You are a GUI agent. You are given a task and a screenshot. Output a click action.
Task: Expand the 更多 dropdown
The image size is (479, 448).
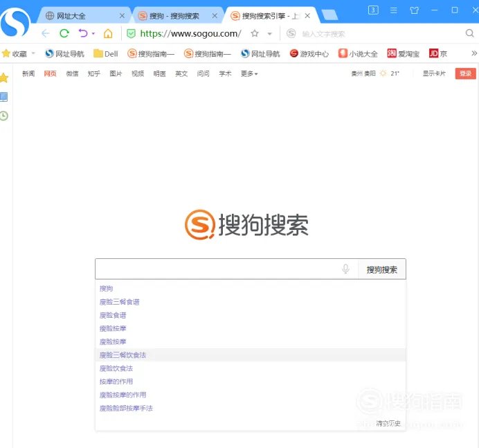pyautogui.click(x=249, y=73)
